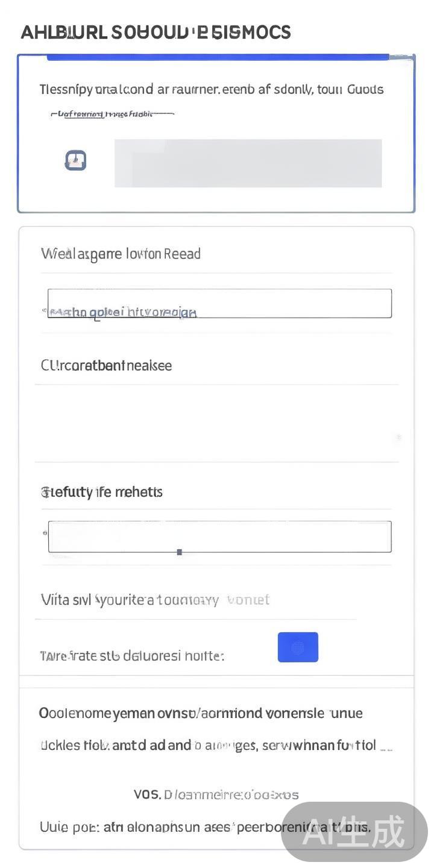Click the "Tavre frate stb deluoresi hoitte:" label
Screen dimensions: 434x868
coord(132,656)
